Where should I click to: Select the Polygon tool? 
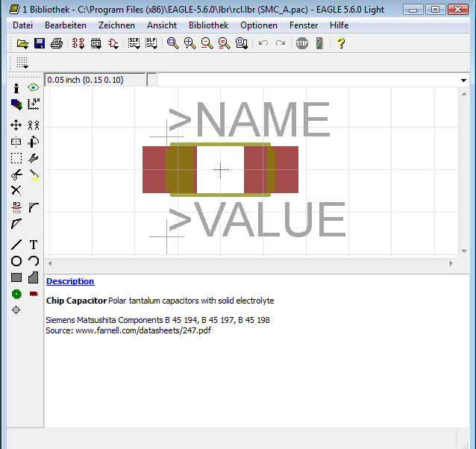33,277
